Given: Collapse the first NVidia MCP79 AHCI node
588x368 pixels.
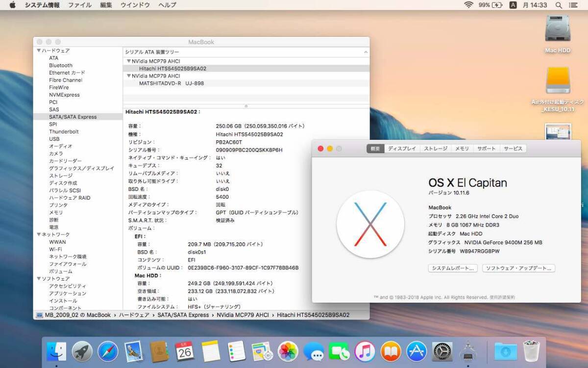Looking at the screenshot, I should [129, 61].
